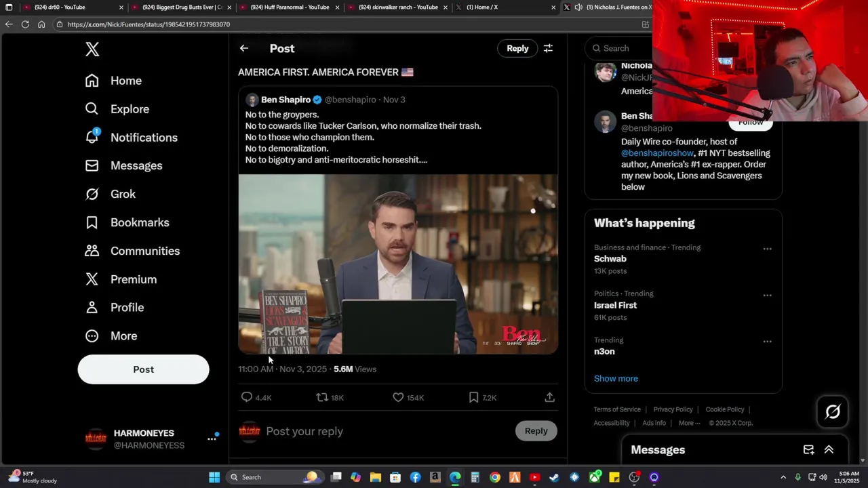Compose new message icon in Messages bar
The width and height of the screenshot is (868, 488).
(808, 449)
